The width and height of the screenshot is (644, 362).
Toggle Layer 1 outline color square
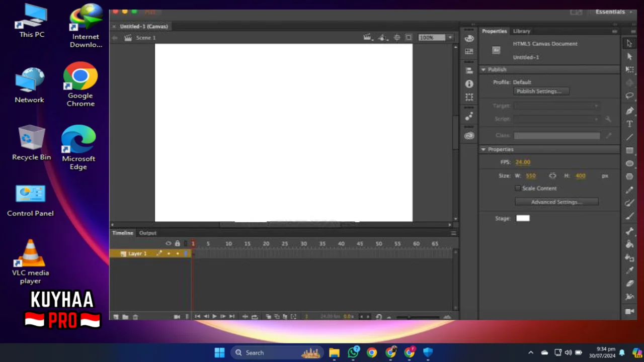pos(185,253)
